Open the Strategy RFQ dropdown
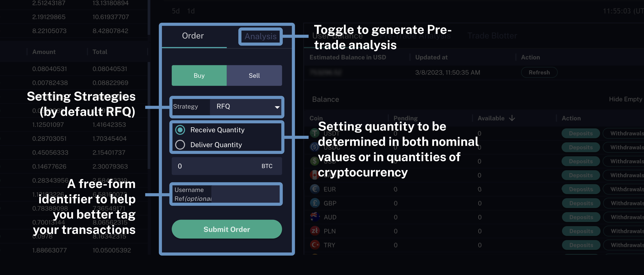This screenshot has height=275, width=644. click(247, 107)
